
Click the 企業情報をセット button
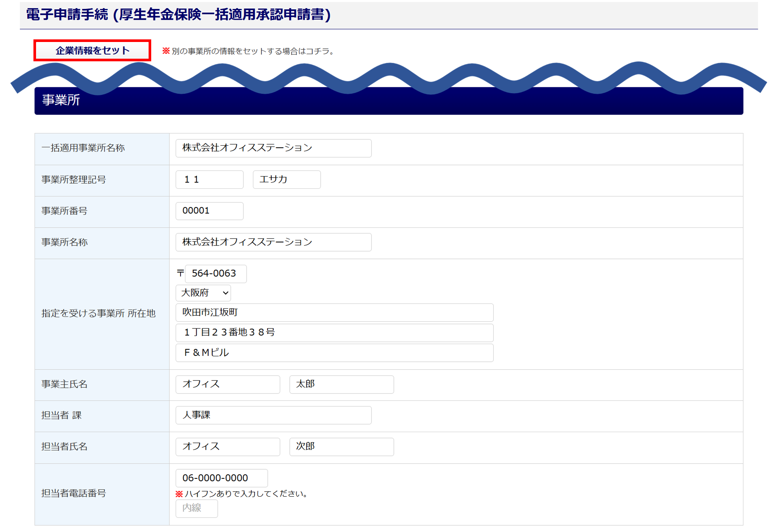click(x=92, y=51)
